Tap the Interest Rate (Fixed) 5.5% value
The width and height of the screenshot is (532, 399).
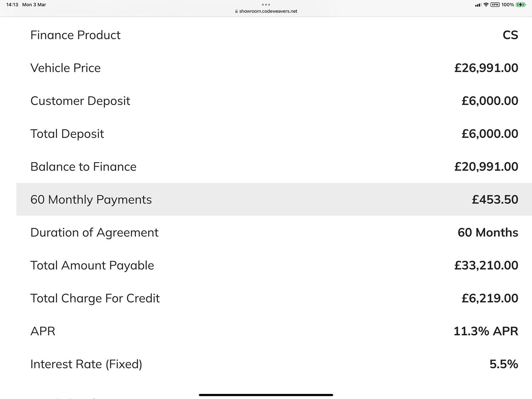[504, 364]
